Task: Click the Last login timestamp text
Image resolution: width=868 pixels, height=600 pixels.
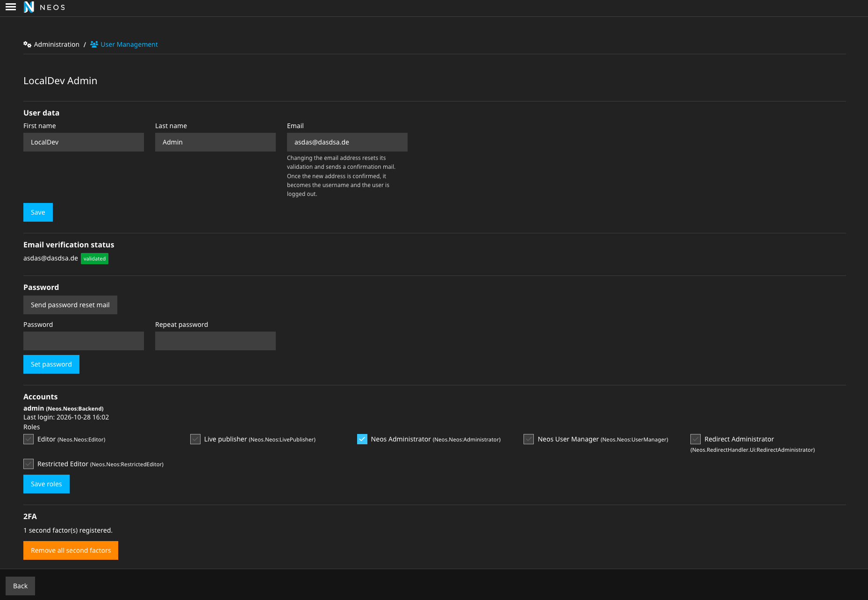Action: point(66,417)
